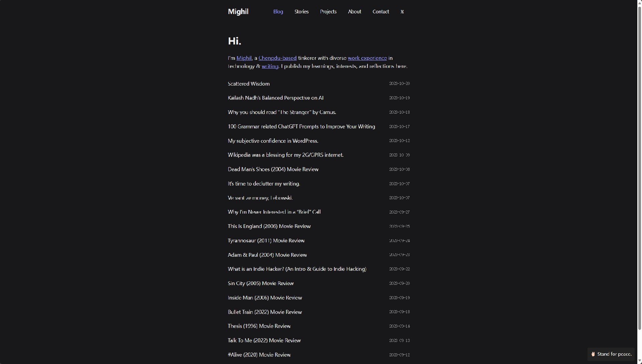Open What is an Indie Hacker guide
The image size is (642, 364).
[297, 269]
